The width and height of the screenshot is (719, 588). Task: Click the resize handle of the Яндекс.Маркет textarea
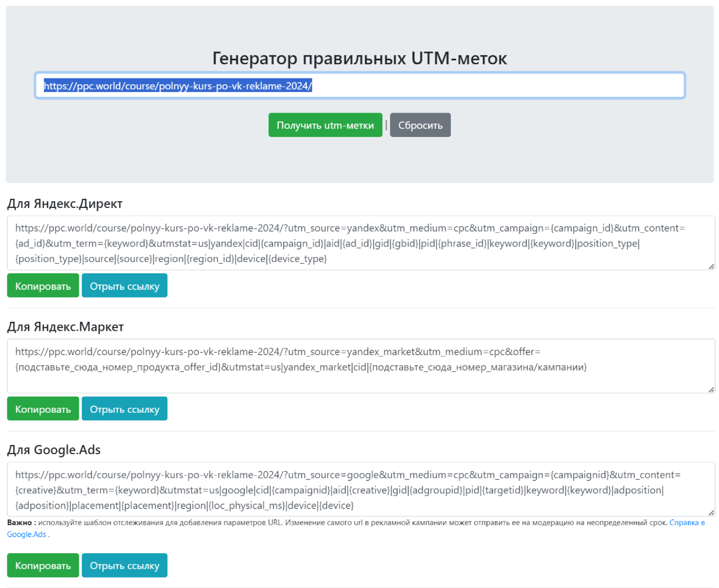711,390
